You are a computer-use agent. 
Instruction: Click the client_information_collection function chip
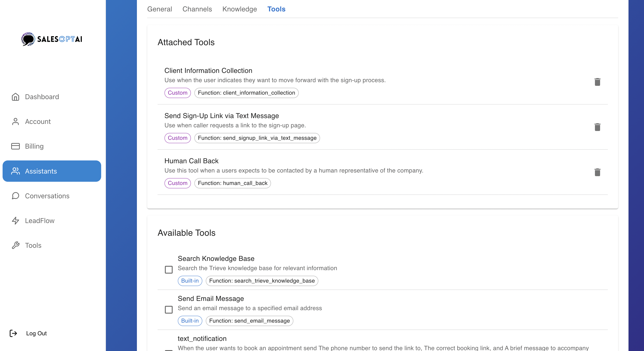click(246, 93)
